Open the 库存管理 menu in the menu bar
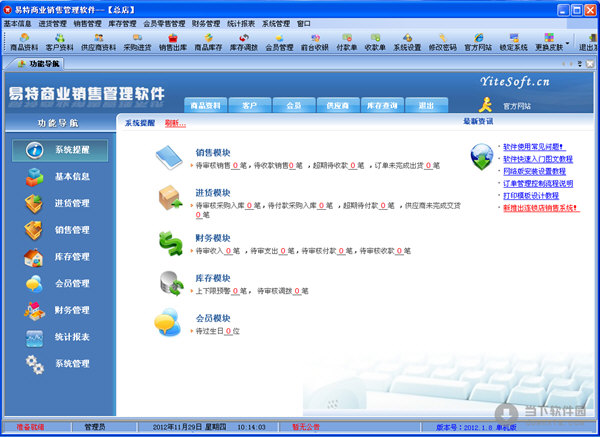Image resolution: width=600 pixels, height=437 pixels. coord(122,24)
